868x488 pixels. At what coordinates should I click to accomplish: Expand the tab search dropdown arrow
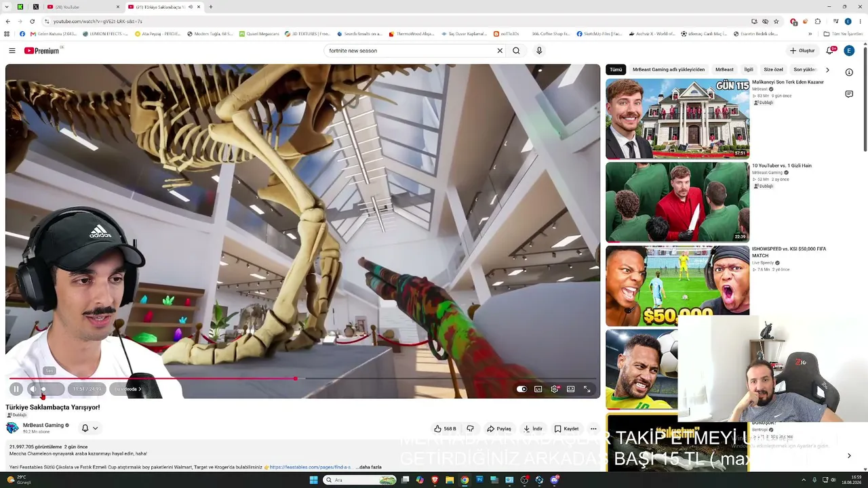pyautogui.click(x=7, y=7)
